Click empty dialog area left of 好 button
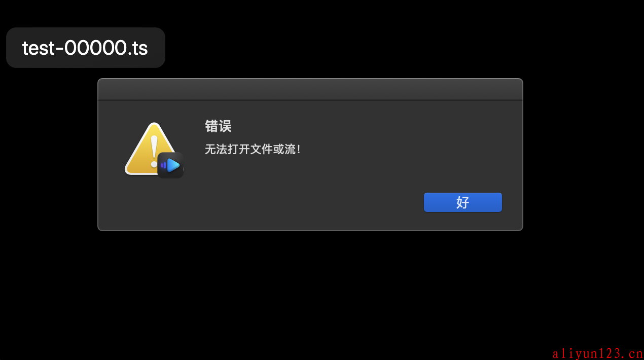644x360 pixels. [304, 203]
